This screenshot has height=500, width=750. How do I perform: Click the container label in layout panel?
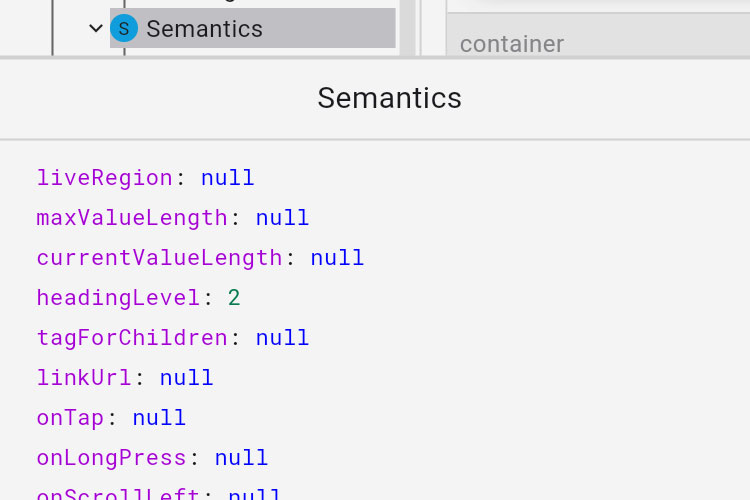pyautogui.click(x=512, y=44)
